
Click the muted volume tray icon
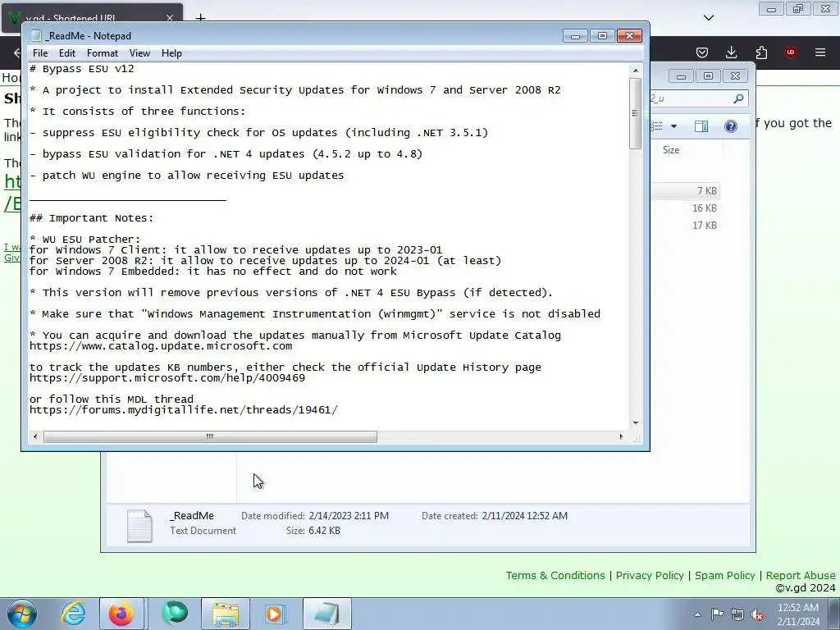pos(757,614)
